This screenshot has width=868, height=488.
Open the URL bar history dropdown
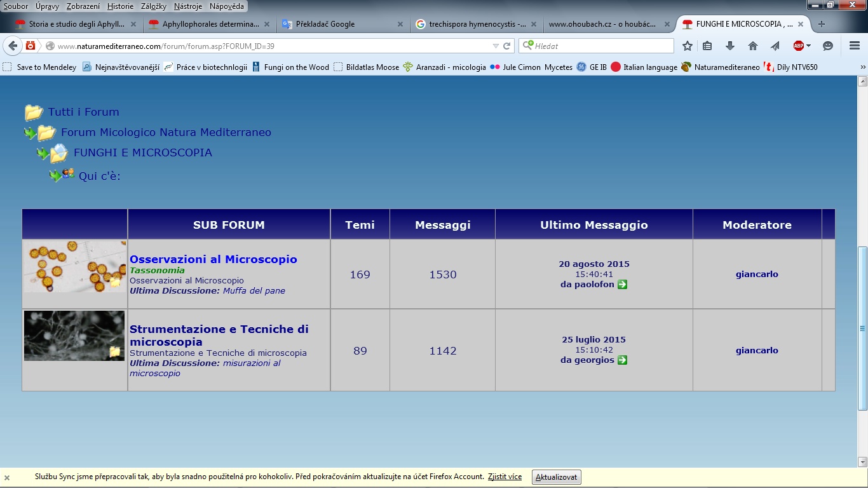click(x=496, y=46)
